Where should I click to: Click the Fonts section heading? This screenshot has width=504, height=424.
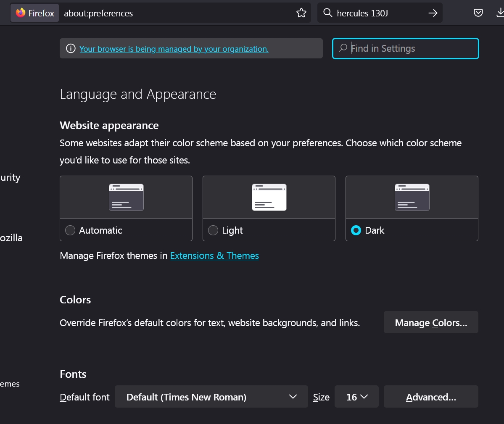[x=73, y=374]
